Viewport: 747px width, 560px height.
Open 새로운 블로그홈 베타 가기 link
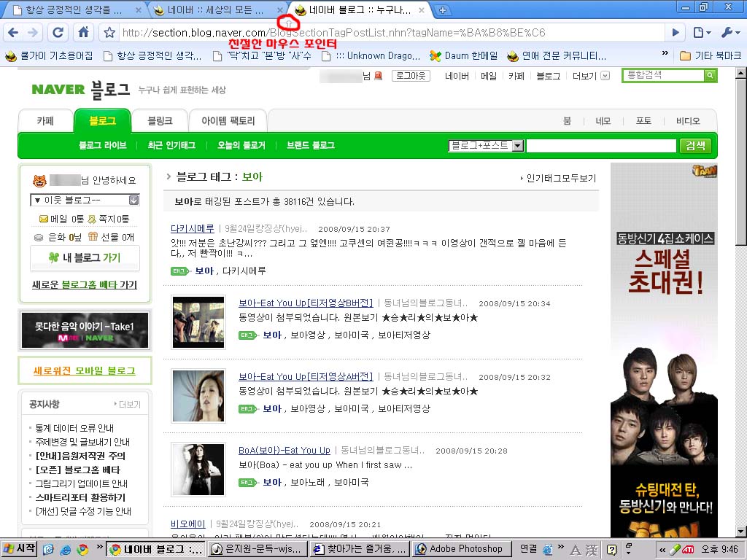[x=85, y=285]
